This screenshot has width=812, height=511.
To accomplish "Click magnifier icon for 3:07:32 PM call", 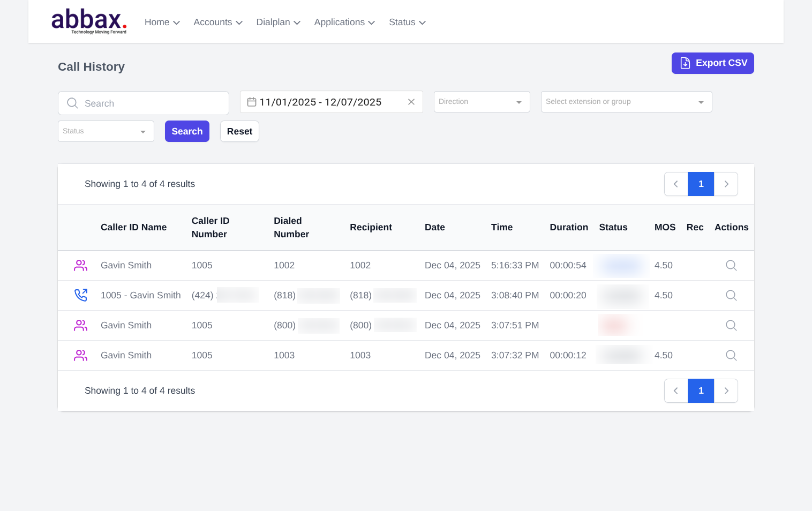I will pyautogui.click(x=731, y=355).
